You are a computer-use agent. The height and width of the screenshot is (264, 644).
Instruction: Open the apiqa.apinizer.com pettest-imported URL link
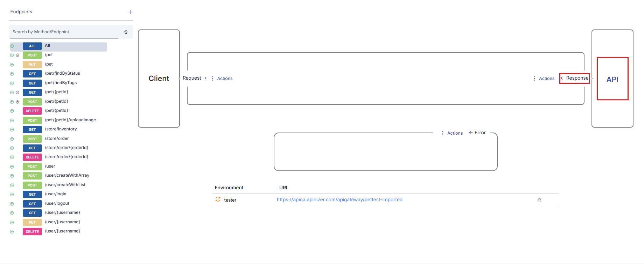pyautogui.click(x=339, y=200)
